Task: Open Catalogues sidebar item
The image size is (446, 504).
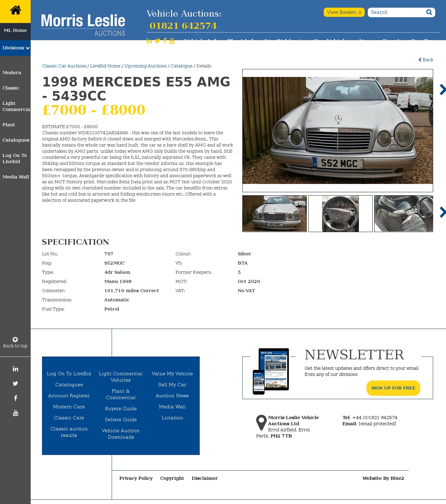Action: [x=16, y=140]
